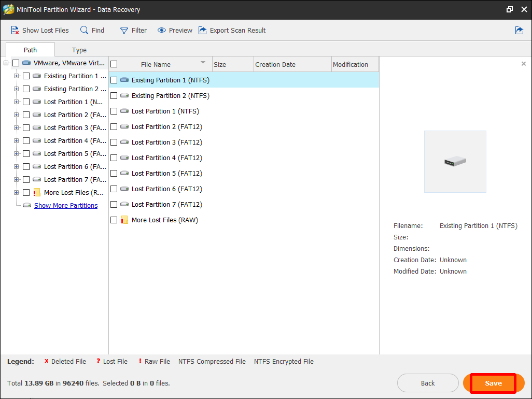Click the More Lost Files folder icon in the tree

(37, 193)
